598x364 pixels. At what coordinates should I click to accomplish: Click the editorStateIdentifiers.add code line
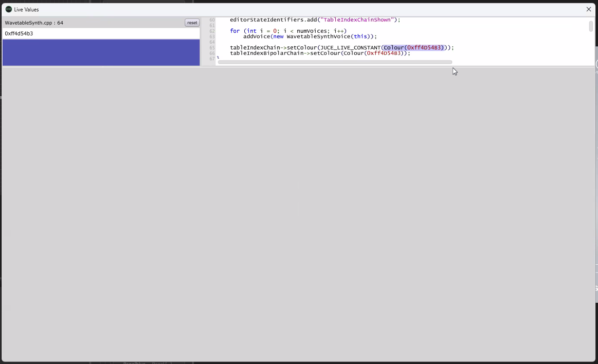(315, 20)
